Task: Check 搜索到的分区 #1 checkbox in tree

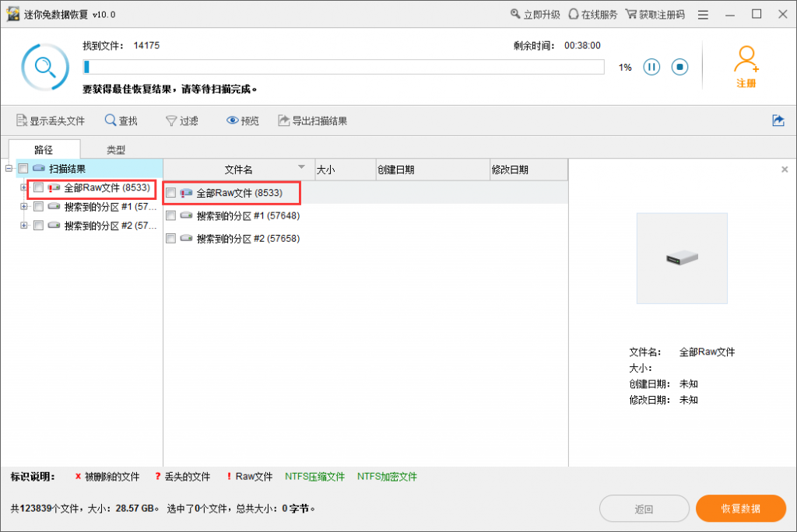Action: pyautogui.click(x=38, y=206)
